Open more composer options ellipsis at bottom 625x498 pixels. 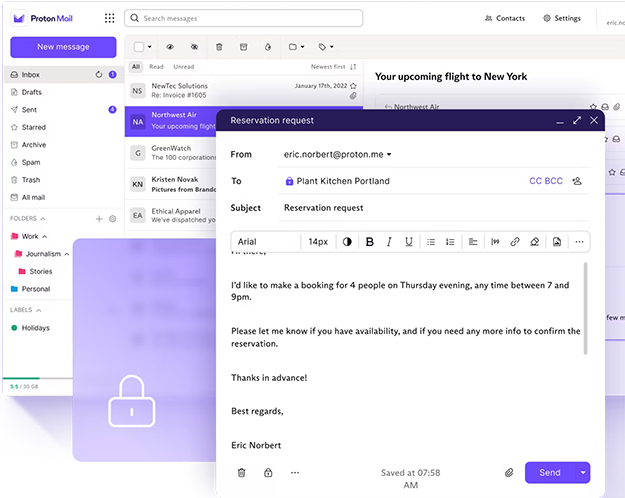[x=295, y=473]
